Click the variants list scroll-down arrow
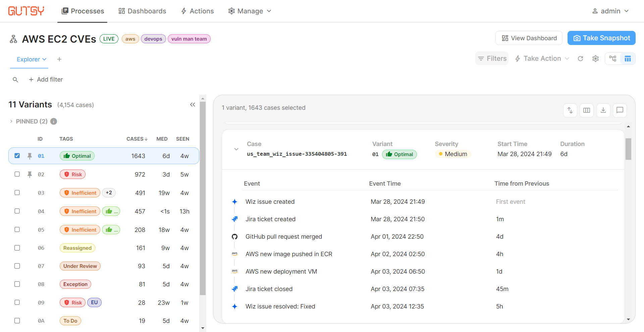This screenshot has width=644, height=332. point(203,328)
